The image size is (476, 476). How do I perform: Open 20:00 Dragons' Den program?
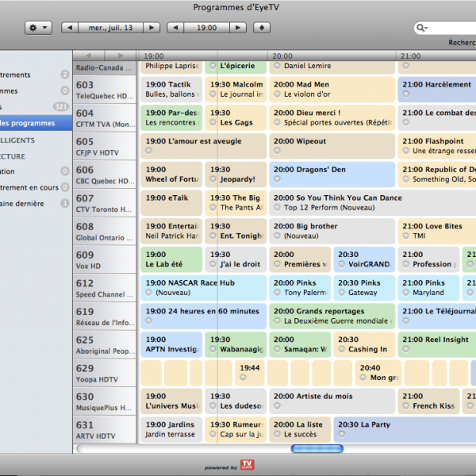point(332,175)
